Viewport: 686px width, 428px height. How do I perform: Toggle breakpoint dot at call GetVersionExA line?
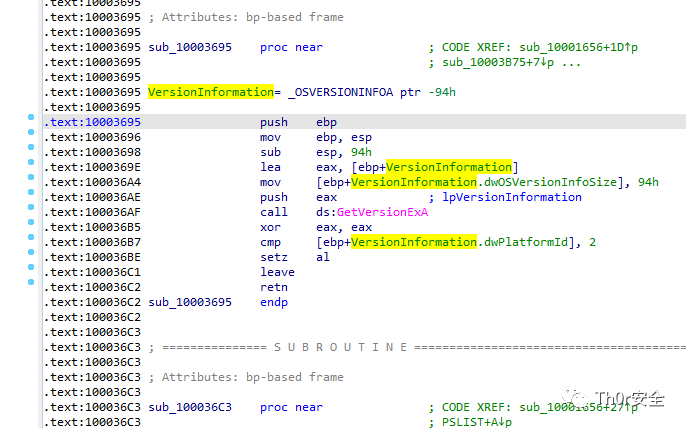pos(31,207)
